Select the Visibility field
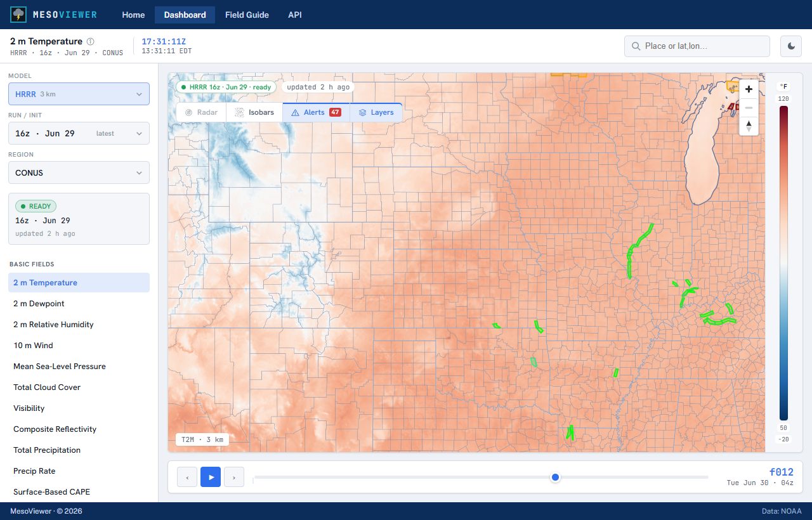 [79, 408]
